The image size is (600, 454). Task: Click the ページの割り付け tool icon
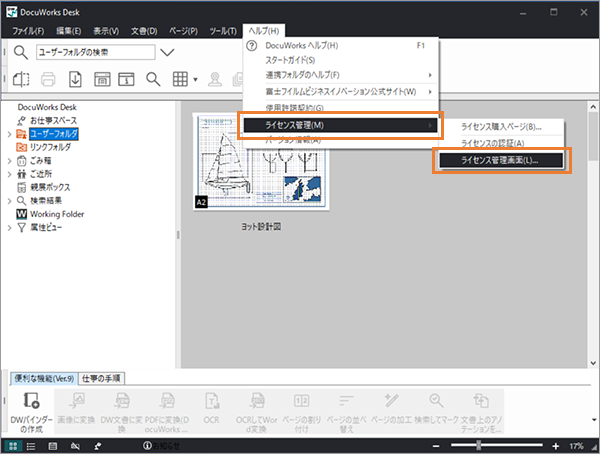click(x=302, y=401)
